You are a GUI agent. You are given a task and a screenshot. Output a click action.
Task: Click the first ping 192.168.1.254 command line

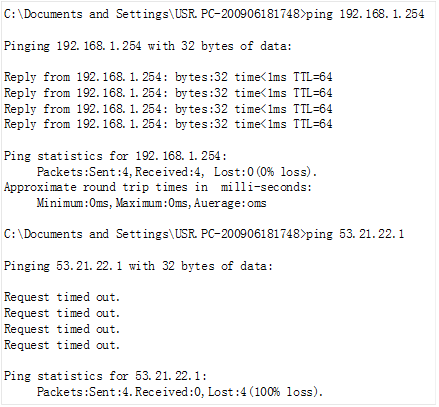214,14
